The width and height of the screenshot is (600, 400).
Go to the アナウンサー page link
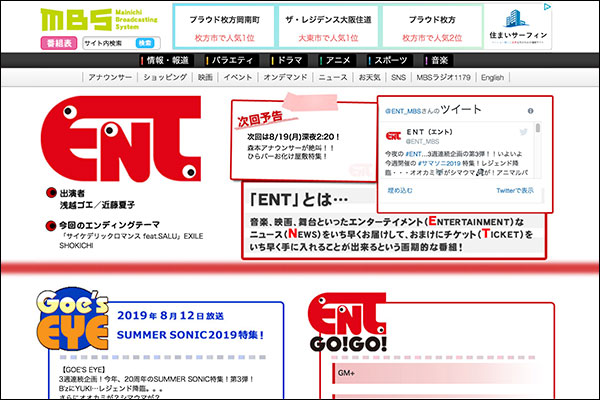click(x=111, y=77)
